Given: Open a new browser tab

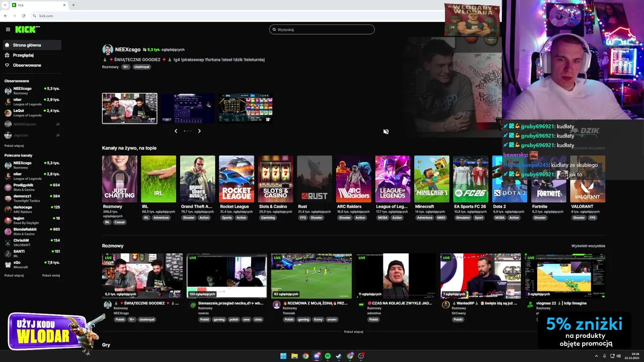Looking at the screenshot, I should [73, 5].
